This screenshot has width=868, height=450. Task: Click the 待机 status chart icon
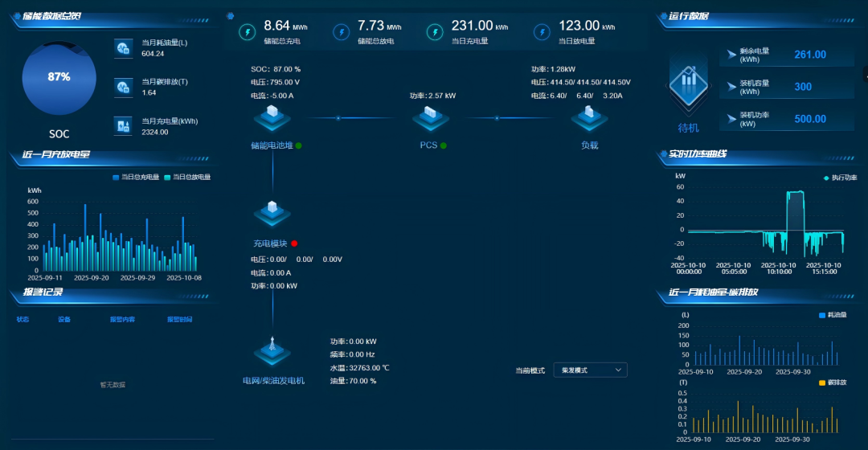click(x=689, y=83)
